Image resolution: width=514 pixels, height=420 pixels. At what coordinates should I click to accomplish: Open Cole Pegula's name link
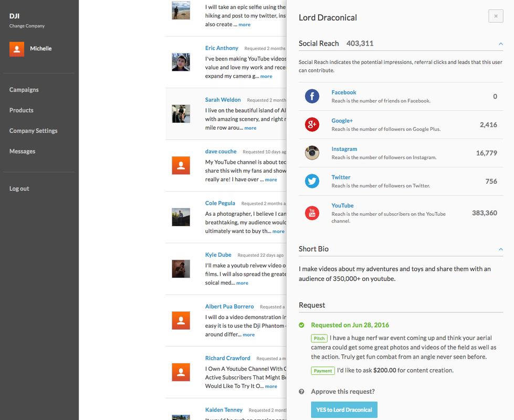[220, 203]
